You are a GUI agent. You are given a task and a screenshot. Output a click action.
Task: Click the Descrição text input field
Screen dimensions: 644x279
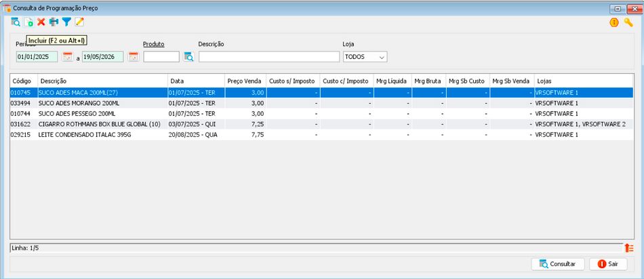coord(269,57)
